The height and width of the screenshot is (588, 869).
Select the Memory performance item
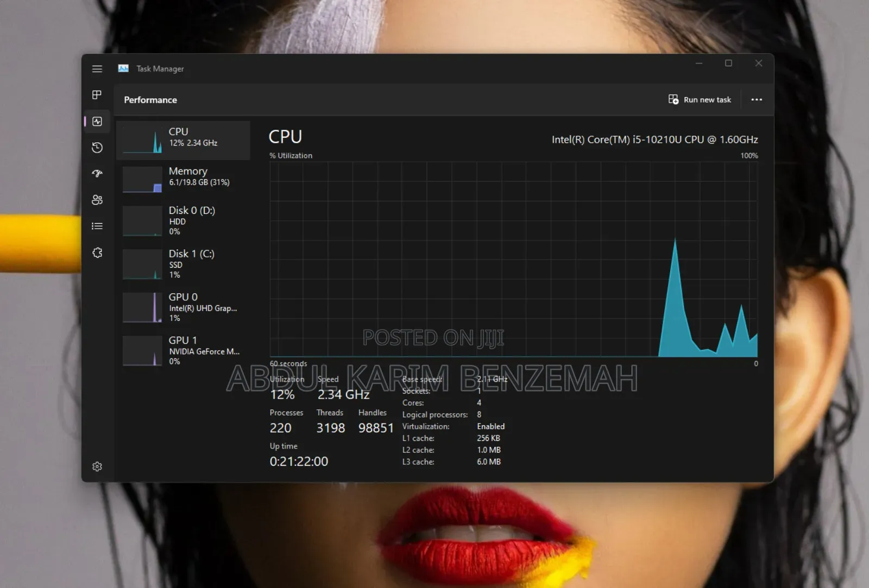pyautogui.click(x=183, y=180)
